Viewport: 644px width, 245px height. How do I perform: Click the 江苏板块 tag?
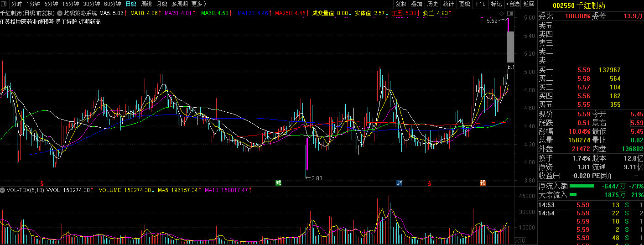pyautogui.click(x=11, y=21)
